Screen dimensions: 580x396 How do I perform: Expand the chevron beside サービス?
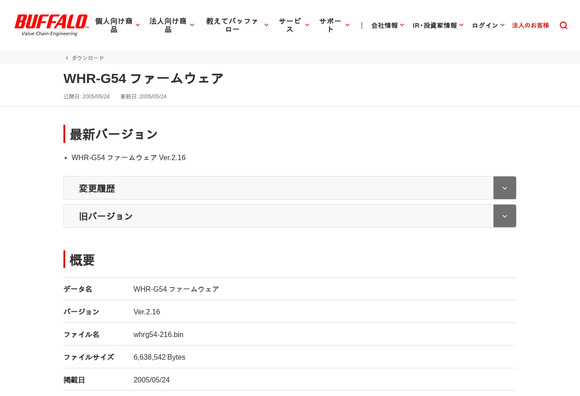307,25
